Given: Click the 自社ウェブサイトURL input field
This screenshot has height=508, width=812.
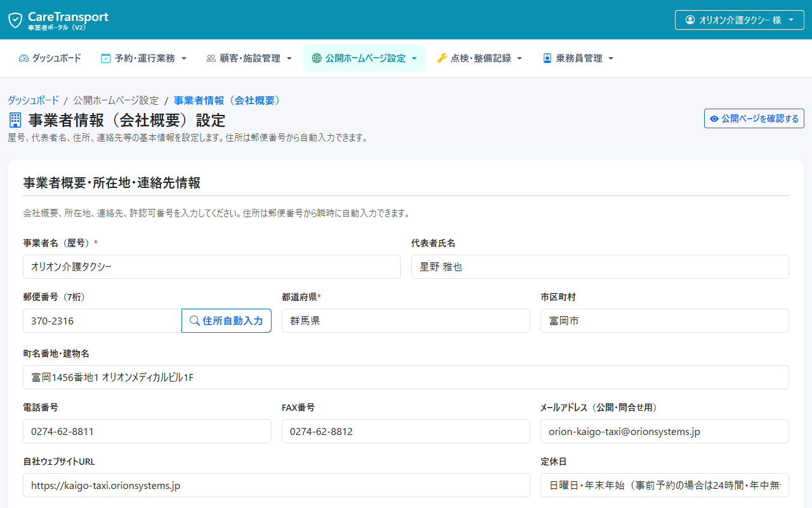Looking at the screenshot, I should [x=277, y=485].
